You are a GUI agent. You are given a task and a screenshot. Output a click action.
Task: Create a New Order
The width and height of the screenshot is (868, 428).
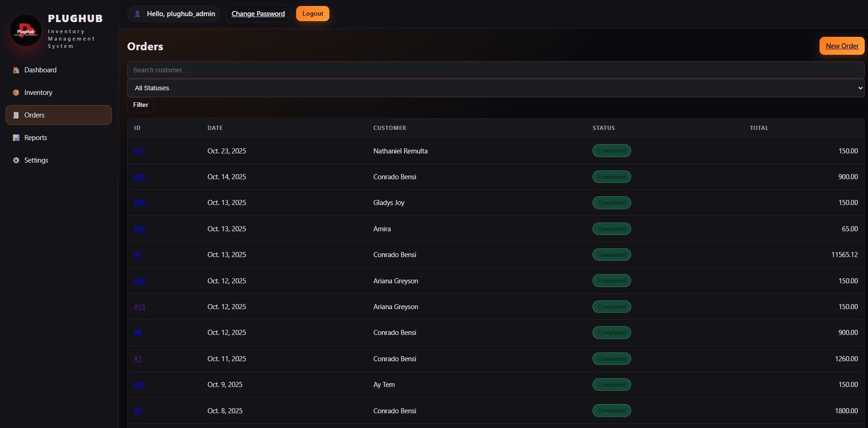coord(842,46)
